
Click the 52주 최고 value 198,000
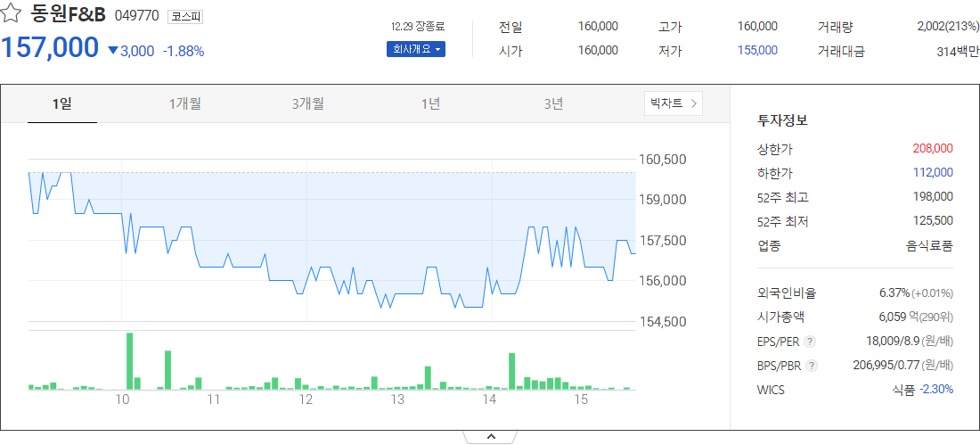[x=933, y=196]
